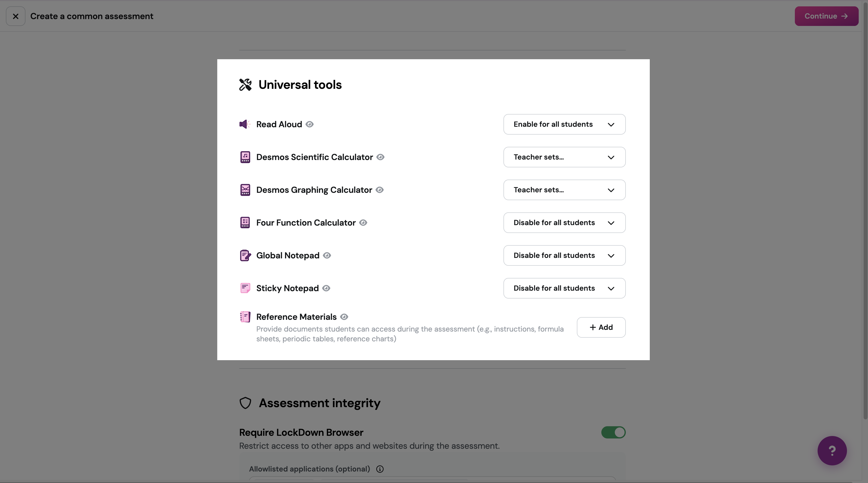Click the Global Notepad icon
This screenshot has height=483, width=868.
[245, 255]
